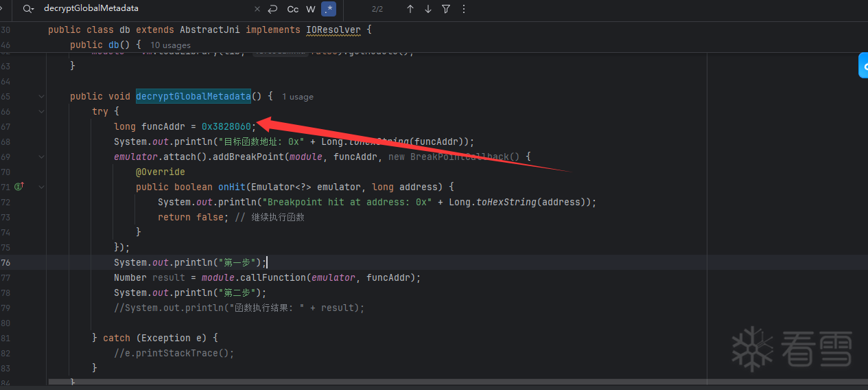Collapse decryptGlobalMetadata method fold on line 65
868x390 pixels.
coord(41,97)
